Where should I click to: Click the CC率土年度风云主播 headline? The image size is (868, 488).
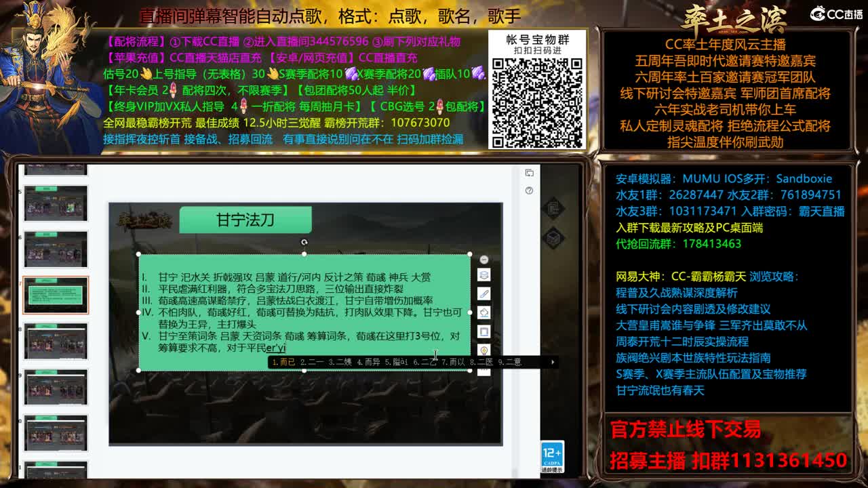pyautogui.click(x=725, y=45)
